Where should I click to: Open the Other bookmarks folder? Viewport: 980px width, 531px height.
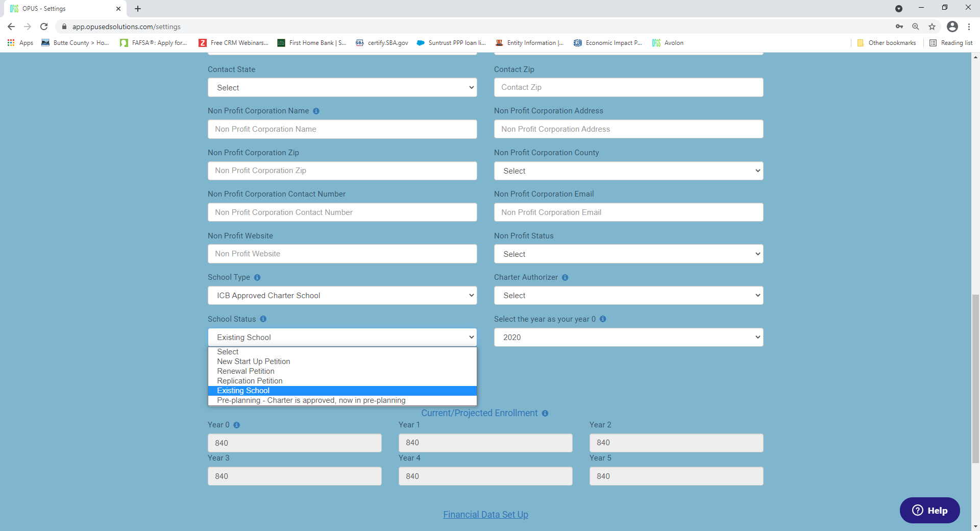[887, 43]
